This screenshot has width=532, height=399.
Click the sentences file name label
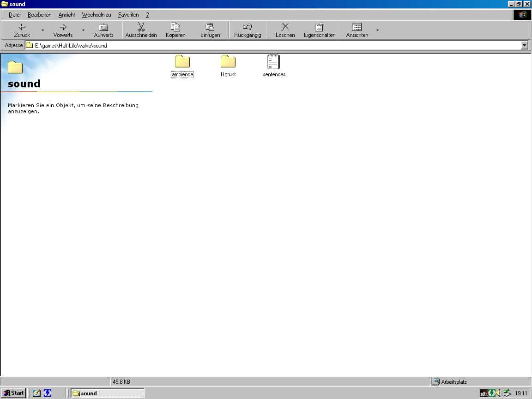(274, 74)
